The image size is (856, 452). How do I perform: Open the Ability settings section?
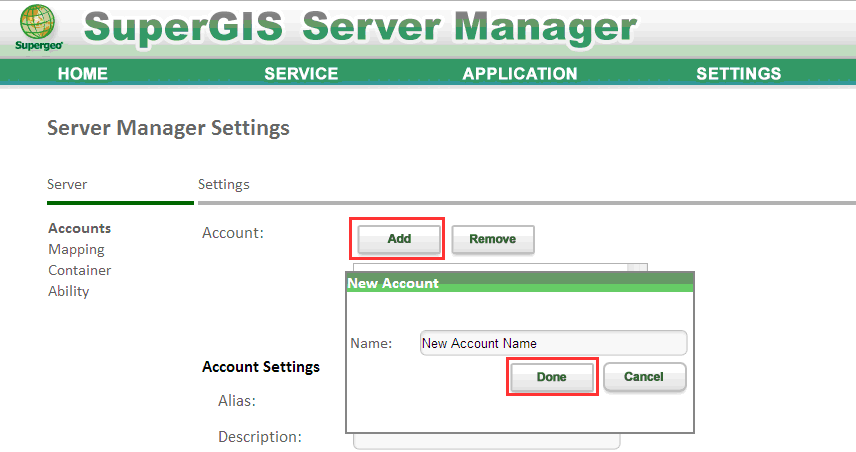click(x=68, y=292)
